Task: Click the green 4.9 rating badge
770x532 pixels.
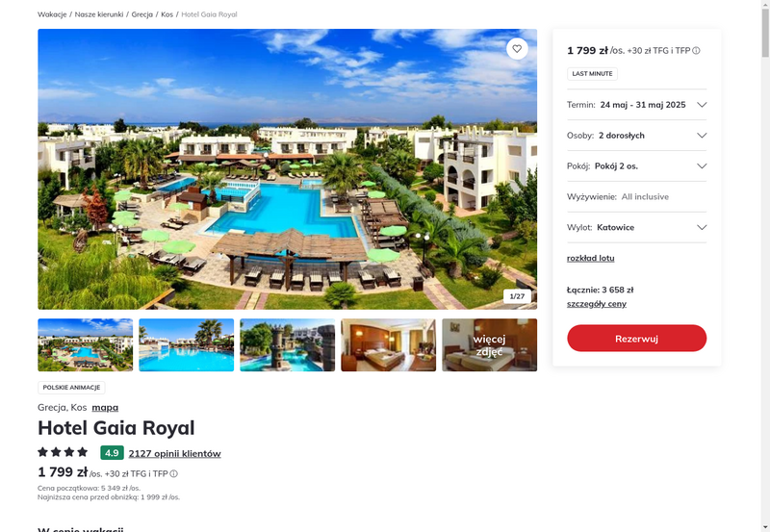Action: tap(112, 452)
